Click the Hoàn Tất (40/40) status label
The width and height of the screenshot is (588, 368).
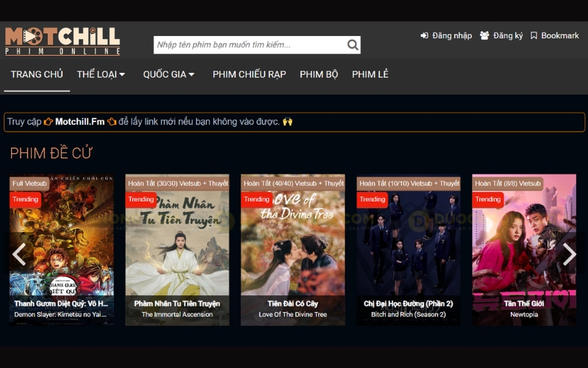click(x=293, y=183)
